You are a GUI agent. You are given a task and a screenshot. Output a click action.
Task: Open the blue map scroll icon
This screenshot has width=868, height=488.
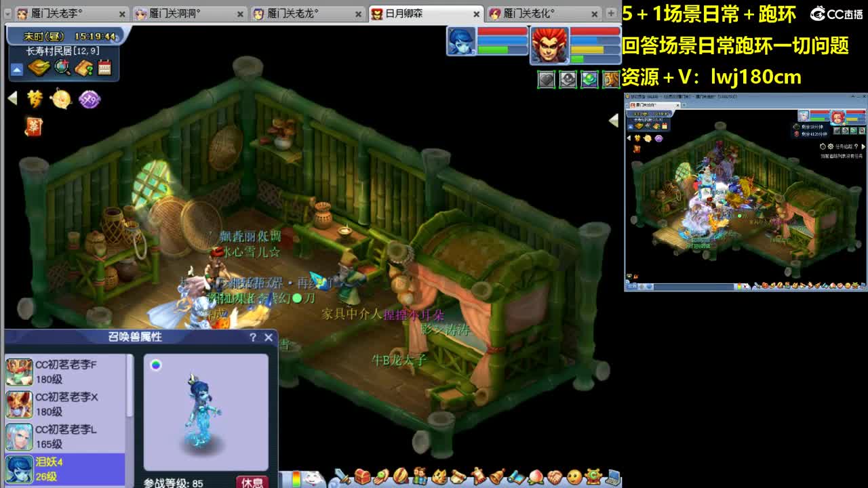[x=517, y=477]
